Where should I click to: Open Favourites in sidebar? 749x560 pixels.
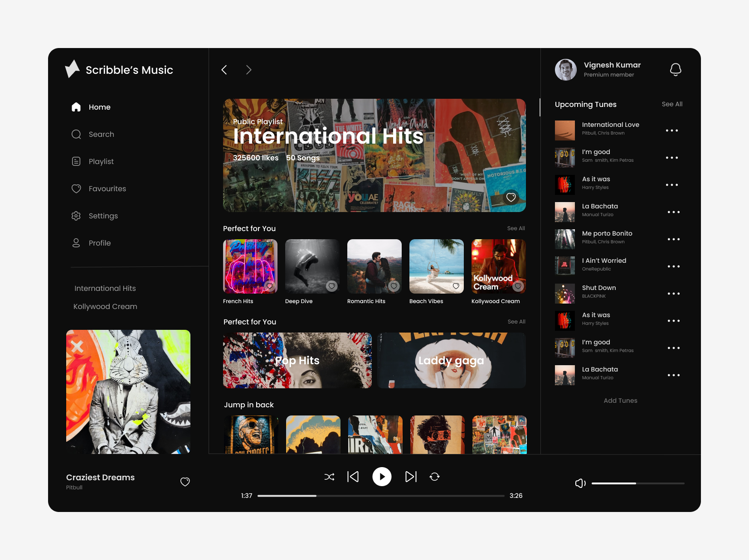click(x=99, y=188)
